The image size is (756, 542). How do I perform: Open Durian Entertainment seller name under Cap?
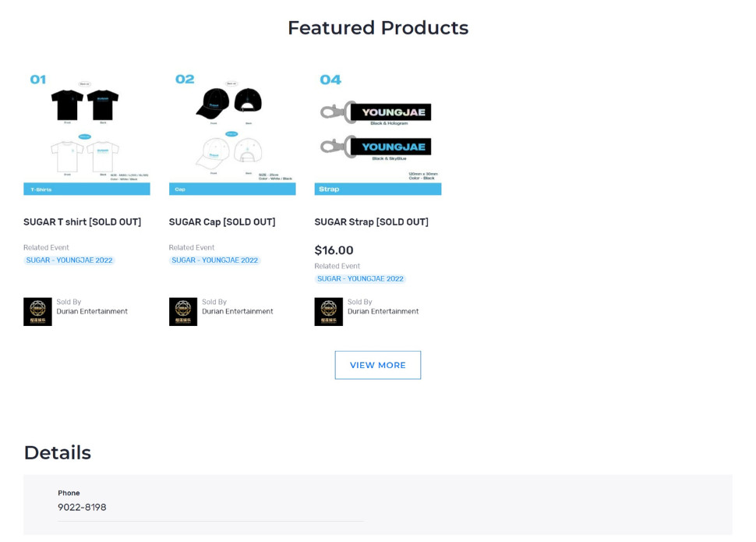pos(238,312)
